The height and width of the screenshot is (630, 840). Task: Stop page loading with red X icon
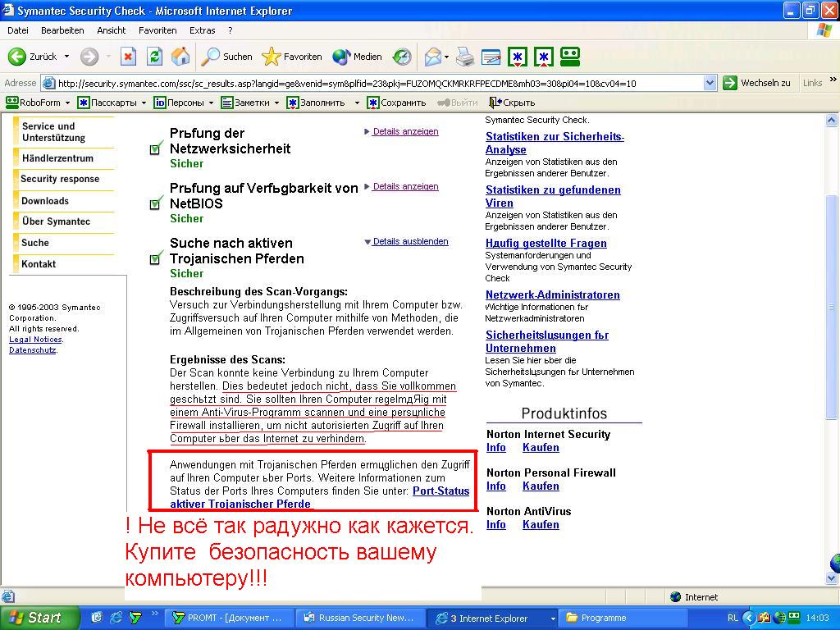coord(128,57)
